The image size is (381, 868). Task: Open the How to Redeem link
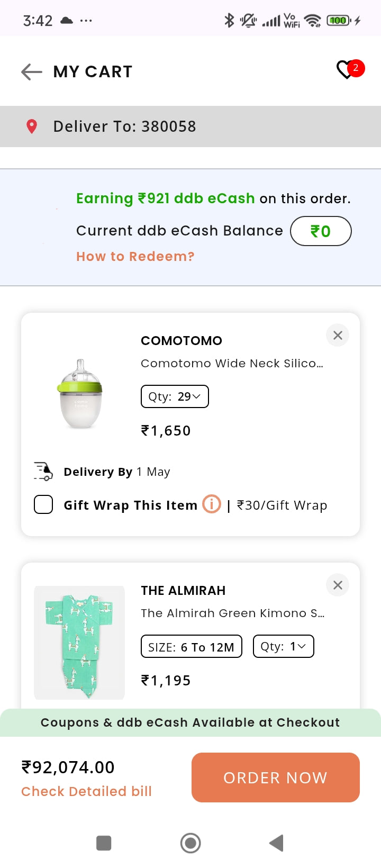tap(135, 257)
